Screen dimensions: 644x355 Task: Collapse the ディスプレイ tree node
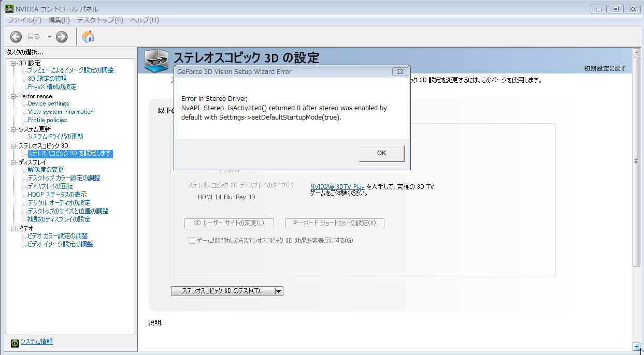[13, 162]
